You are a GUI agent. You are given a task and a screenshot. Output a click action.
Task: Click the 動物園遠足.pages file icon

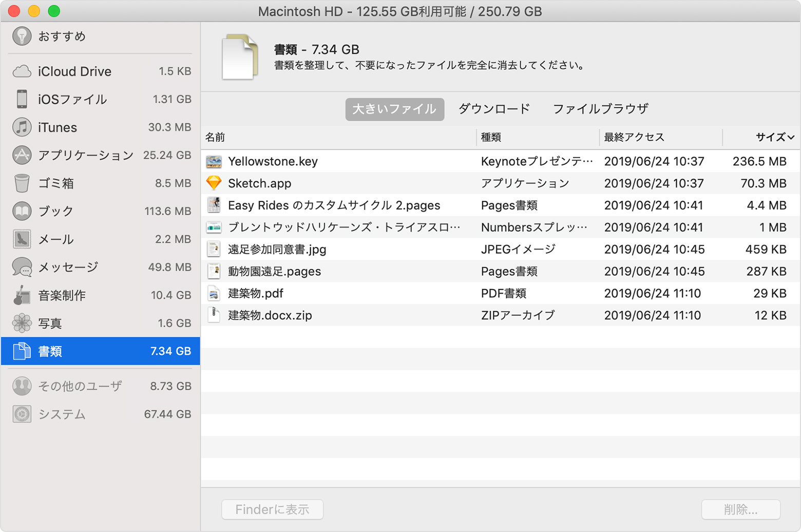[x=214, y=271]
